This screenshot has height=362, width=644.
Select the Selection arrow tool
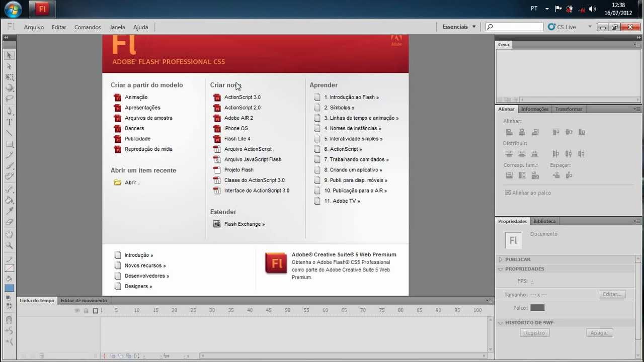[9, 55]
